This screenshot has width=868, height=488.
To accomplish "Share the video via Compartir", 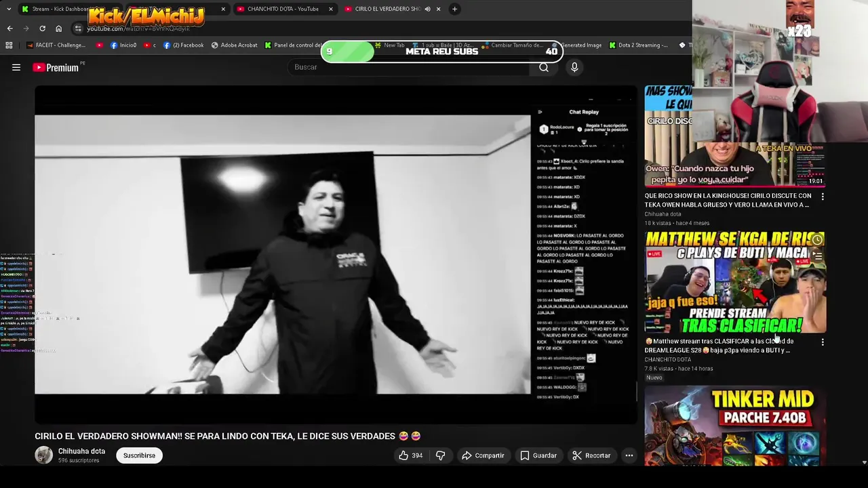I will pos(483,455).
